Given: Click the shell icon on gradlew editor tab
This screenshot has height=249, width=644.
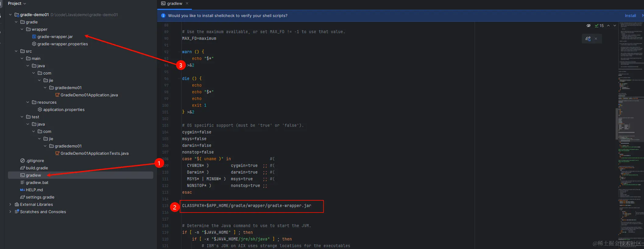Looking at the screenshot, I should (163, 3).
